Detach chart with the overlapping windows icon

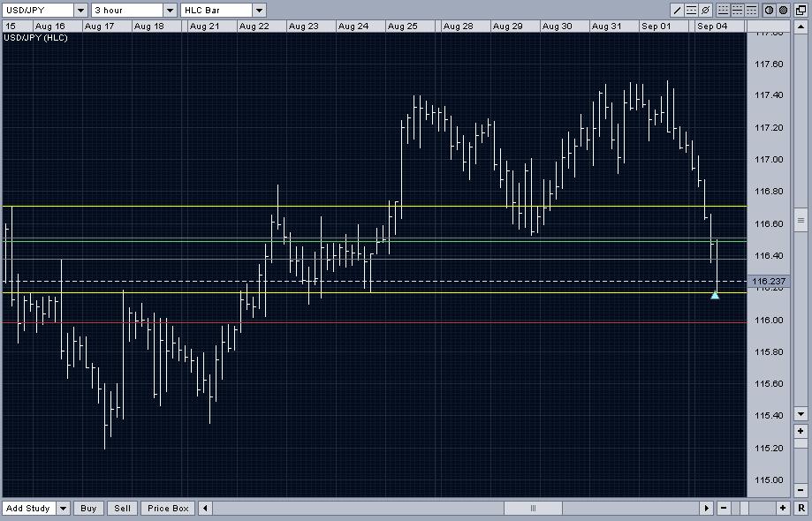801,10
